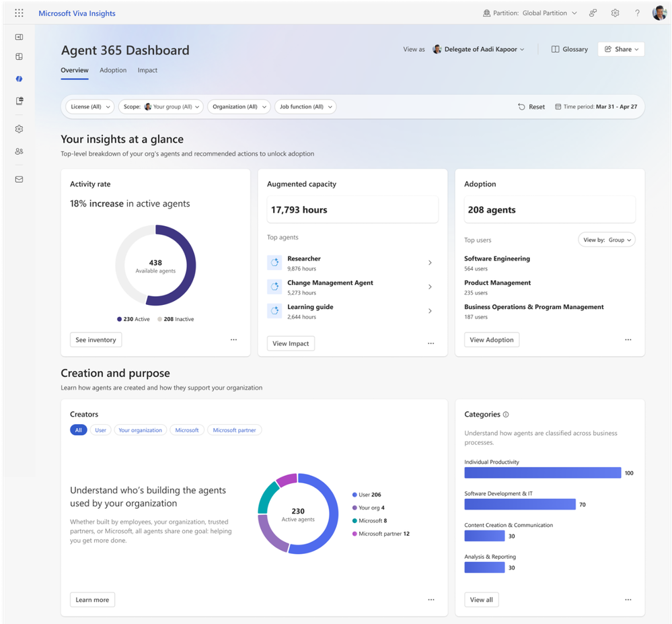Expand the Share dropdown button
Image resolution: width=672 pixels, height=624 pixels.
pos(621,49)
